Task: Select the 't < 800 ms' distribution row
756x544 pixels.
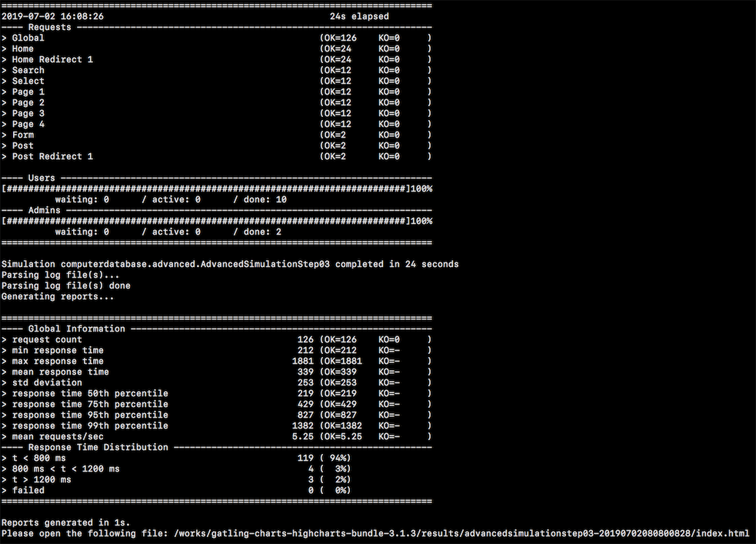Action: click(176, 458)
